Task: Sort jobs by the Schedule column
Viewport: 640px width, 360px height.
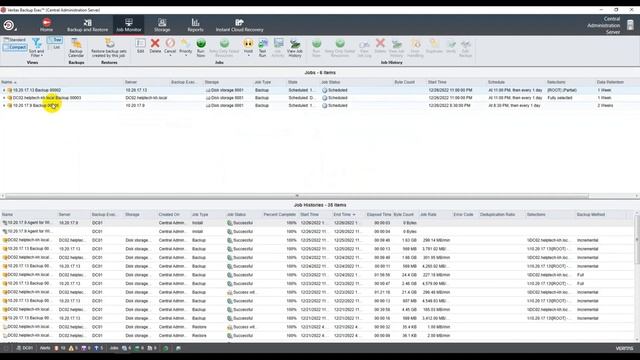Action: click(x=496, y=82)
